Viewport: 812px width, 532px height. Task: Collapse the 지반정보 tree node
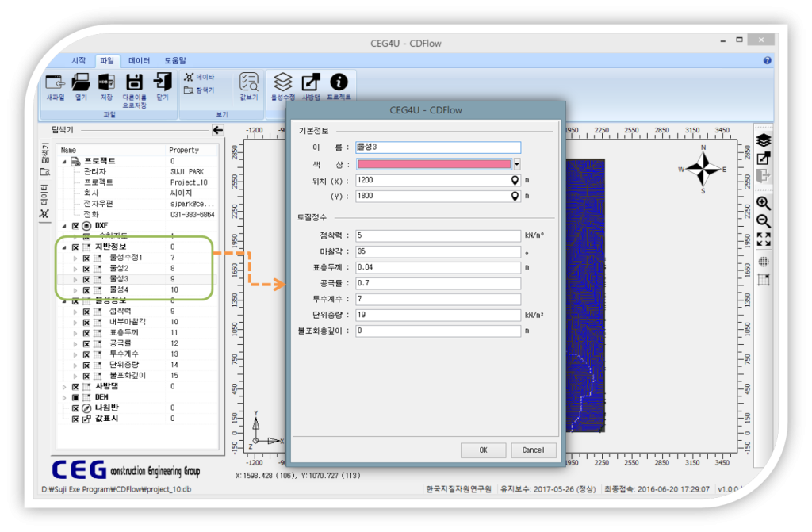pos(65,247)
